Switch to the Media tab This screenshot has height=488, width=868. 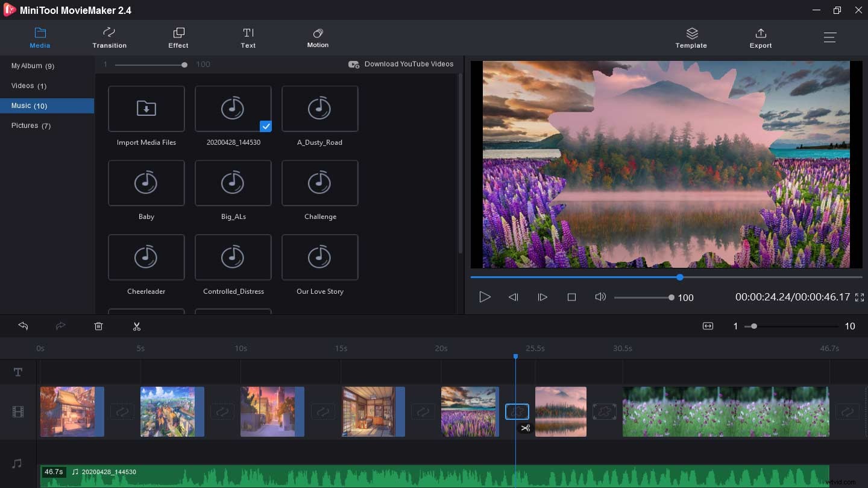click(40, 37)
